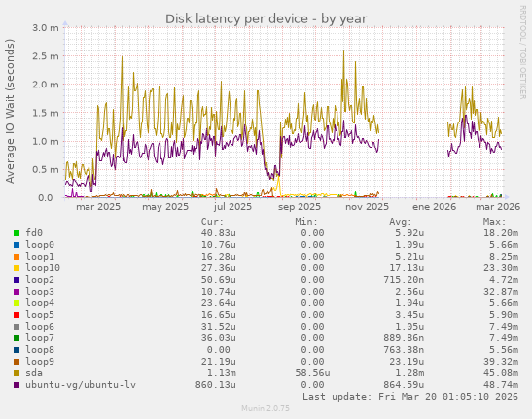Click ubuntu-lv Avg value '864.59u'
The height and width of the screenshot is (419, 532).
404,384
